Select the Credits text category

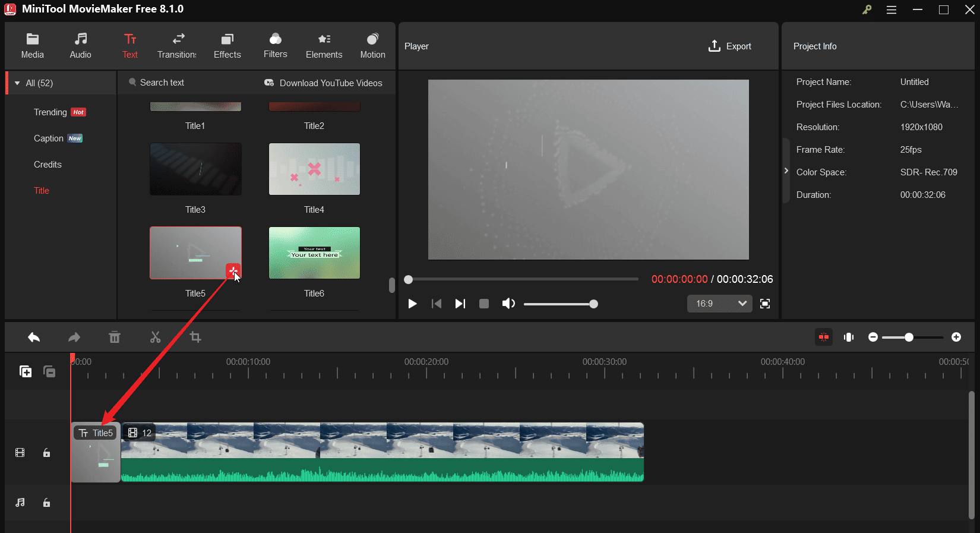(x=48, y=165)
